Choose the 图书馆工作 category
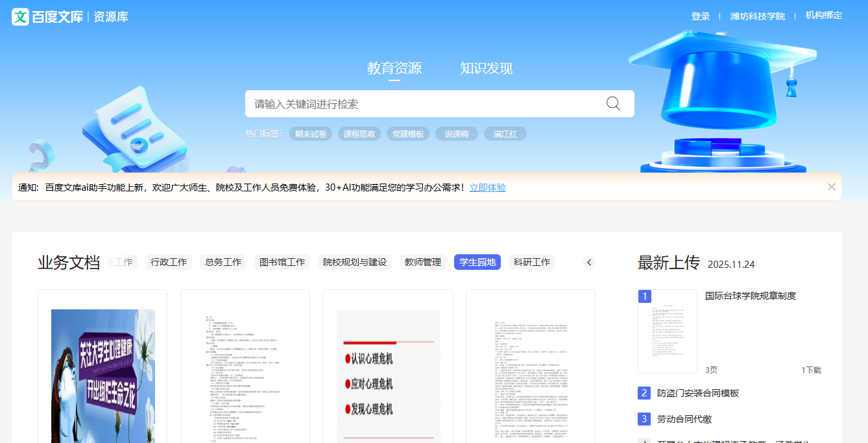 282,262
